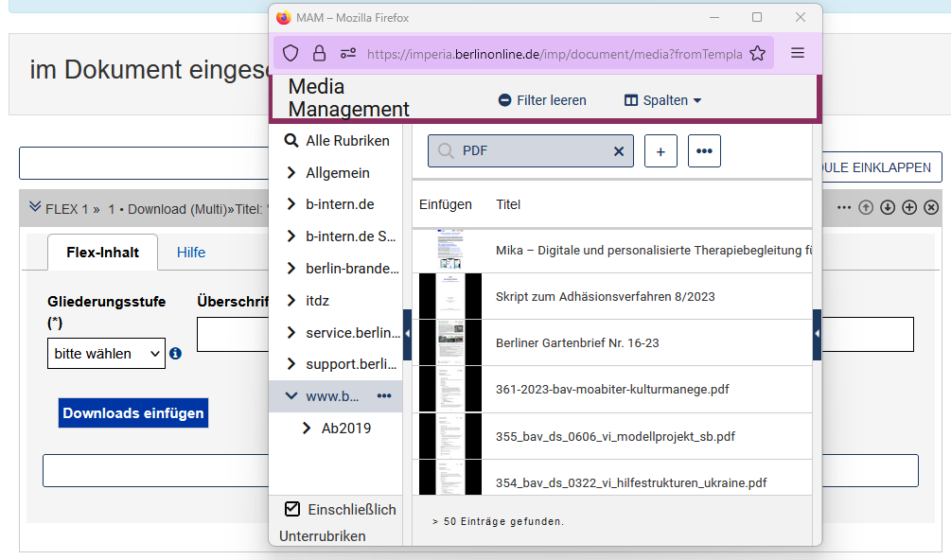
Task: Close the FLEX 1 module with the circled X
Action: point(930,206)
